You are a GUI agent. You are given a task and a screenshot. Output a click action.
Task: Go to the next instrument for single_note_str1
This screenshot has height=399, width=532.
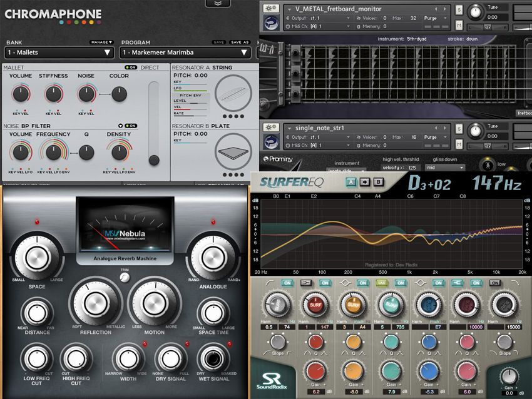click(444, 128)
